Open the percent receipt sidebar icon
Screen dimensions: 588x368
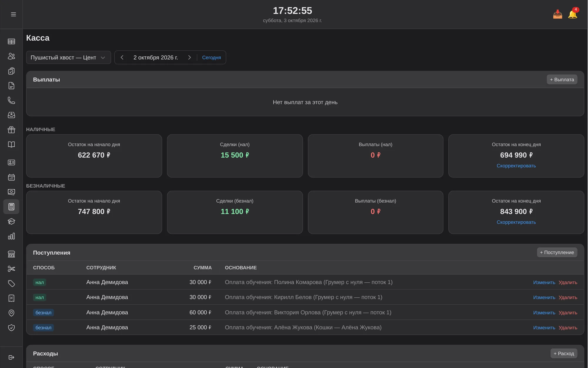click(11, 298)
